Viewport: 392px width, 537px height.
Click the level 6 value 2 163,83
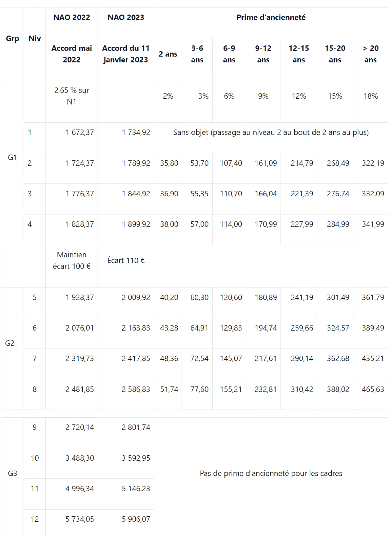pyautogui.click(x=136, y=328)
